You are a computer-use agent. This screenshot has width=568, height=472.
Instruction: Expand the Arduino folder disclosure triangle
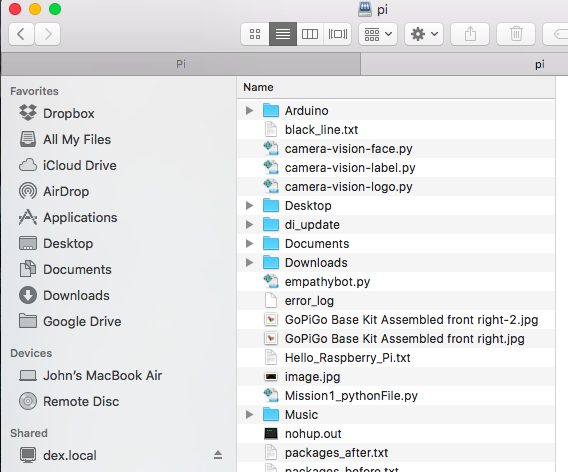pyautogui.click(x=249, y=110)
